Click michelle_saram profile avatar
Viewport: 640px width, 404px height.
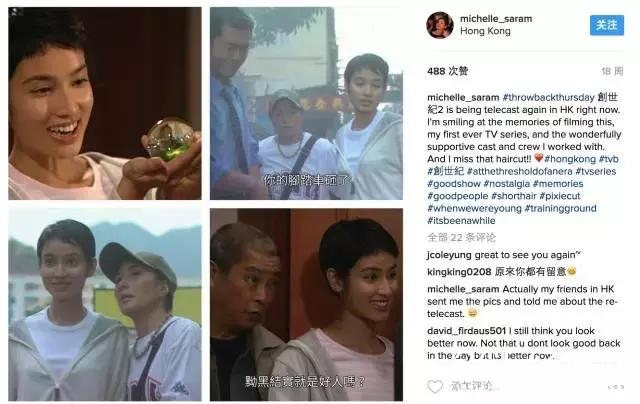[x=440, y=25]
